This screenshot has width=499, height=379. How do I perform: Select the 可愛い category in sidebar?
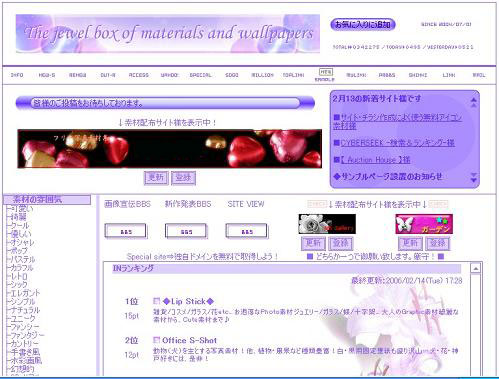coord(22,209)
